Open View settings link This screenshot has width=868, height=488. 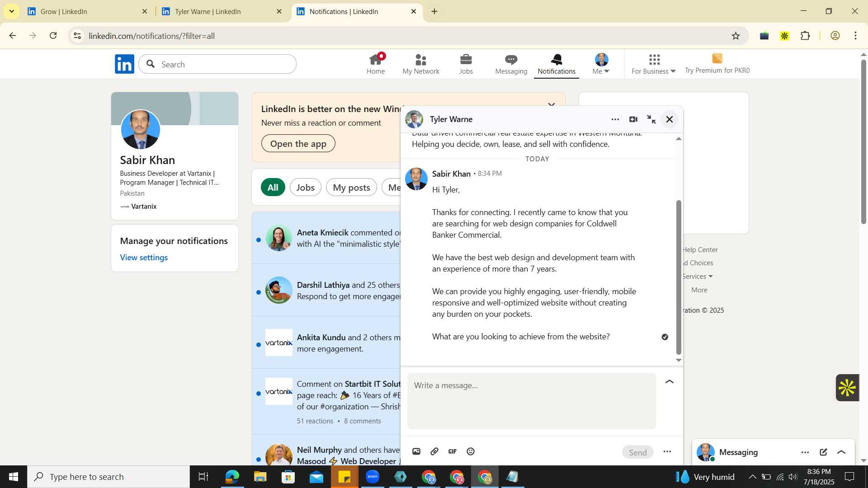(x=144, y=257)
